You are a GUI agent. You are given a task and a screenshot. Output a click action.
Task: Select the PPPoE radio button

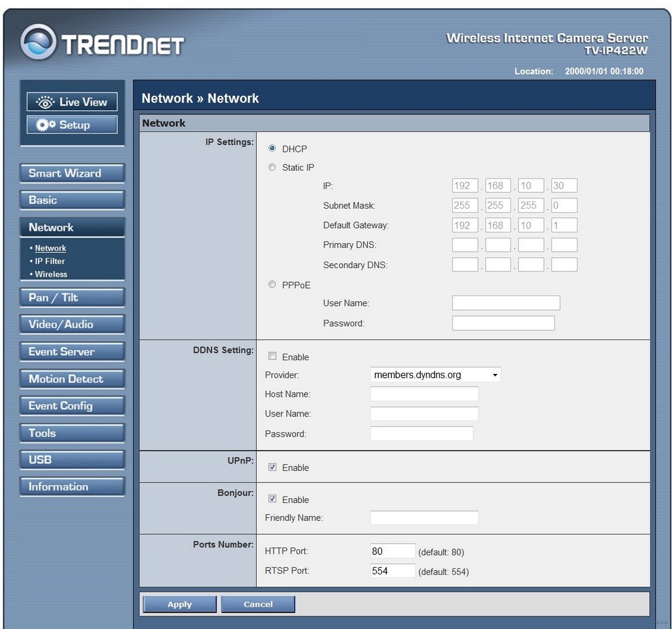[272, 284]
